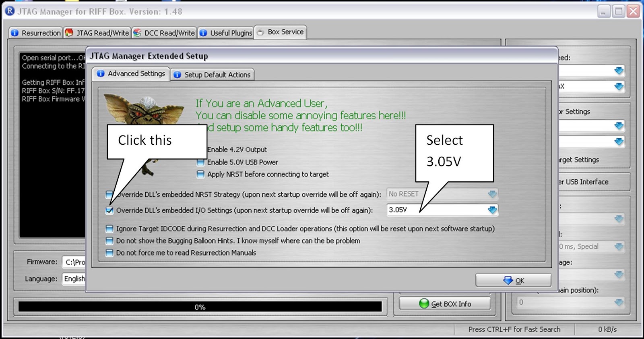The width and height of the screenshot is (644, 339).
Task: Open the dropdown showing value 0
Action: pyautogui.click(x=571, y=302)
